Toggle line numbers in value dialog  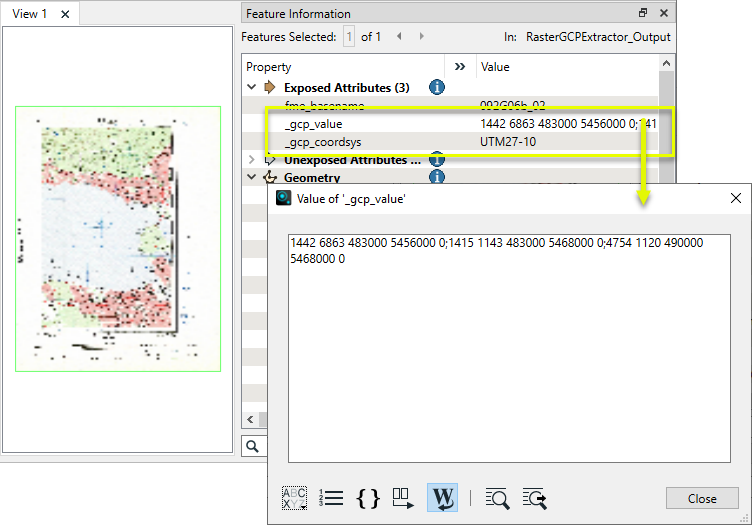(331, 497)
